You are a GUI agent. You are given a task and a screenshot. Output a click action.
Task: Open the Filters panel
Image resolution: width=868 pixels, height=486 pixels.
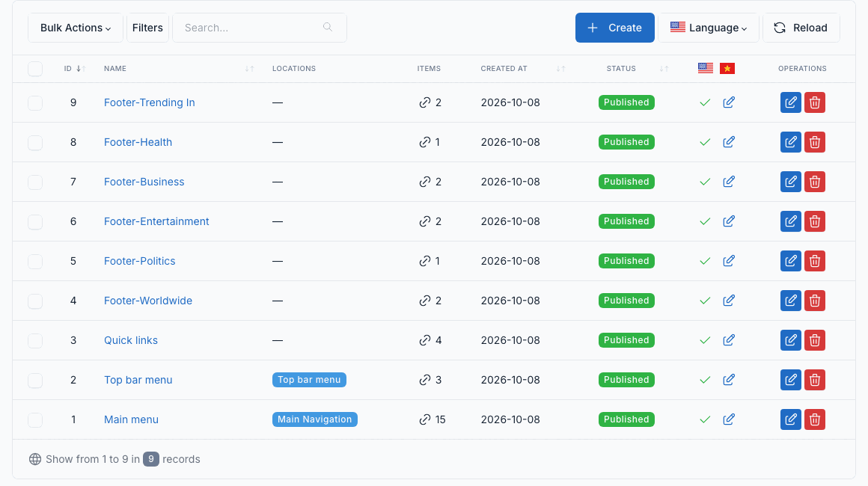tap(148, 28)
